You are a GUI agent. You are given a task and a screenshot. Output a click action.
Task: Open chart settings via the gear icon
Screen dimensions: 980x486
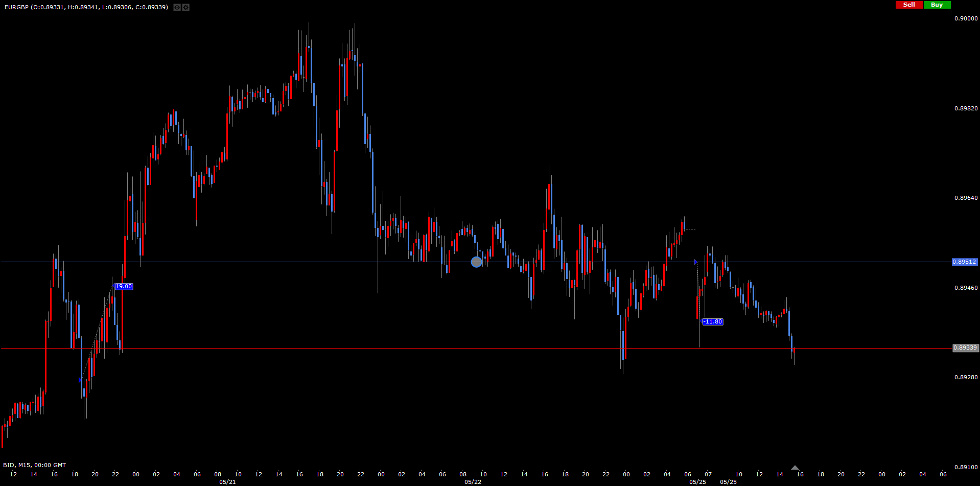click(x=185, y=7)
